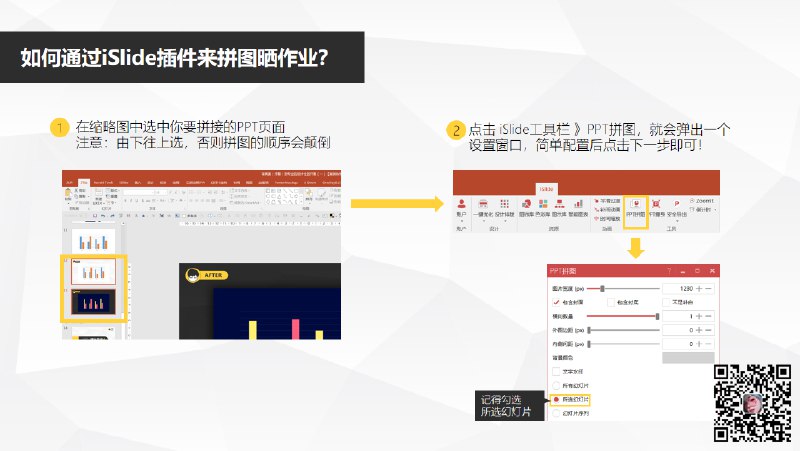Uncheck the 包含封面 include cover checkbox
Viewport: 800px width, 451px height.
pyautogui.click(x=556, y=303)
